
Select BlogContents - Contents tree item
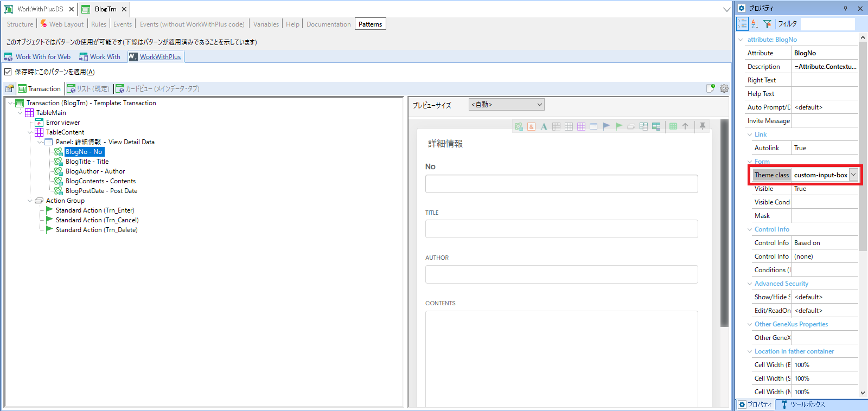coord(100,181)
